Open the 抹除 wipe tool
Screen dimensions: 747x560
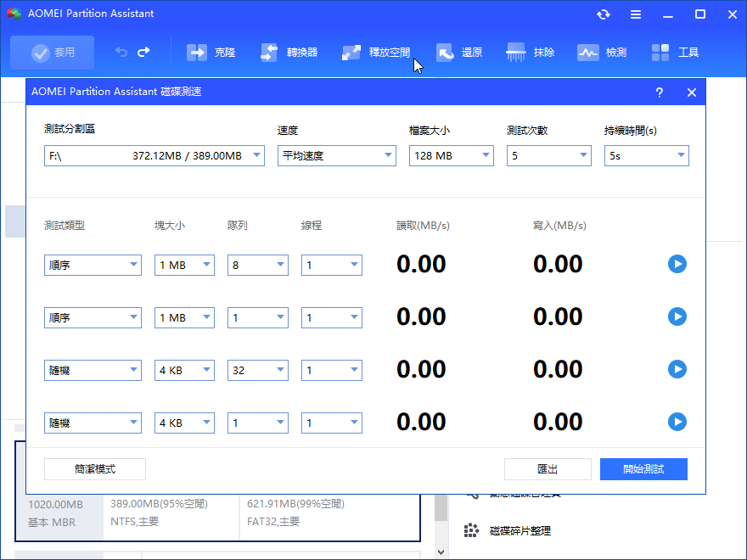(x=531, y=53)
